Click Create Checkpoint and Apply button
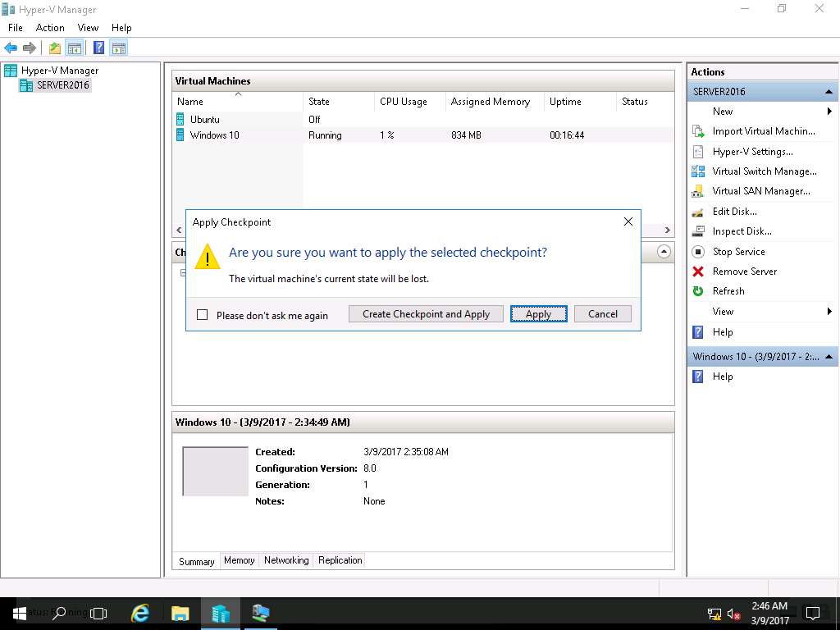 pyautogui.click(x=427, y=314)
